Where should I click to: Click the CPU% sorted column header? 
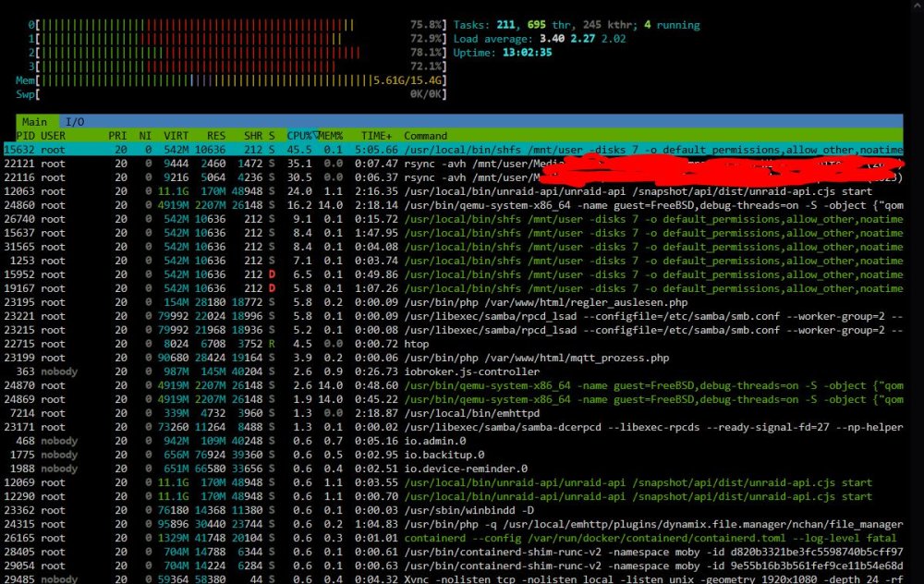(301, 136)
